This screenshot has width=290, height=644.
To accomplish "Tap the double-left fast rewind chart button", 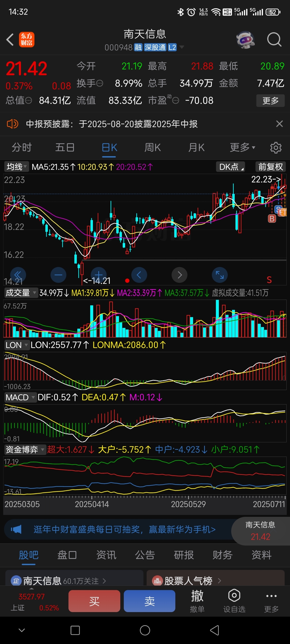I will [x=18, y=275].
